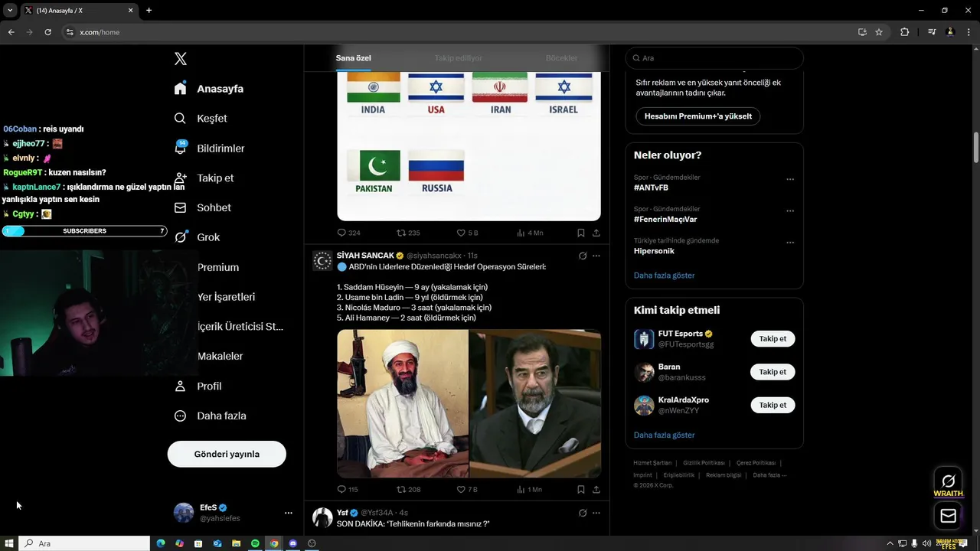Viewport: 980px width, 551px height.
Task: Ask Grok about SİYAH SANCAK post
Action: tap(583, 256)
